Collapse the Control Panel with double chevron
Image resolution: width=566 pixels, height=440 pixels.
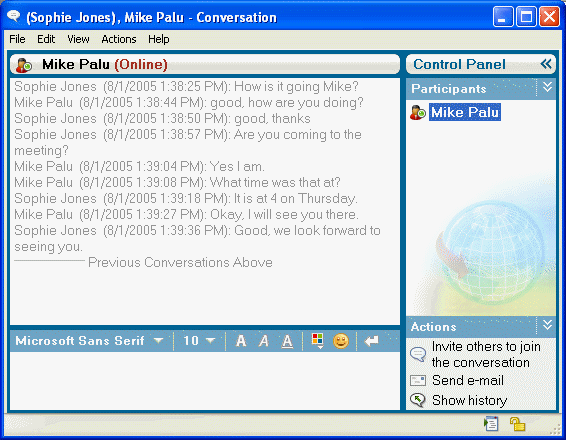546,64
